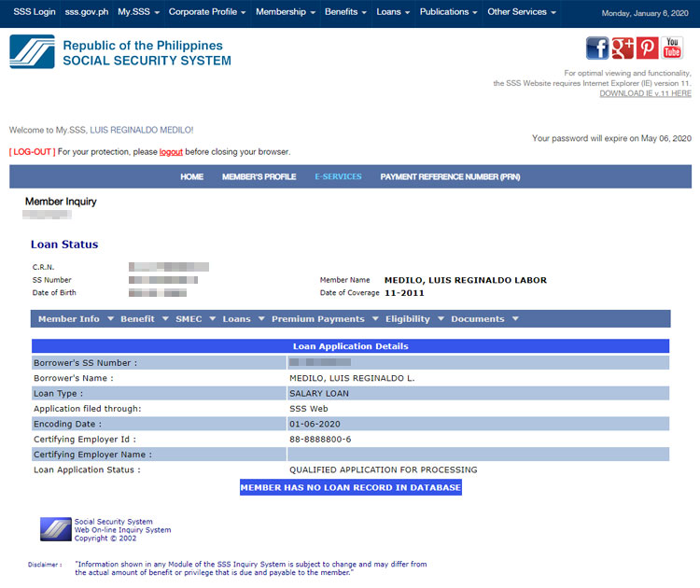Image resolution: width=700 pixels, height=588 pixels.
Task: Open the SMEC inquiry menu
Action: click(x=189, y=319)
